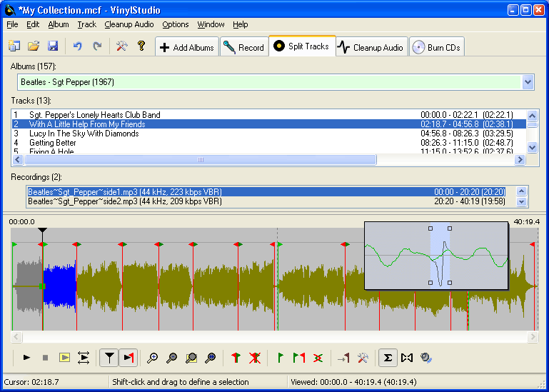Click the Stop playback square button
This screenshot has height=392, width=549.
pos(45,358)
